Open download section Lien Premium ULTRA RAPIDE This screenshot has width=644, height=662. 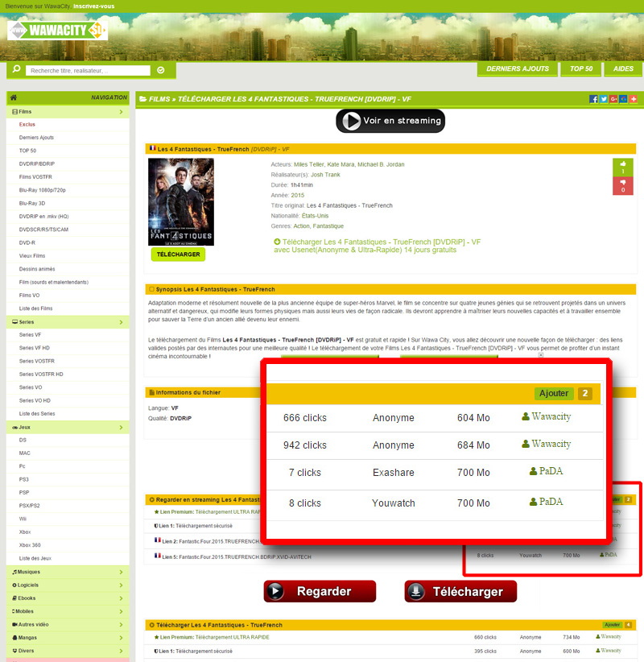[212, 637]
